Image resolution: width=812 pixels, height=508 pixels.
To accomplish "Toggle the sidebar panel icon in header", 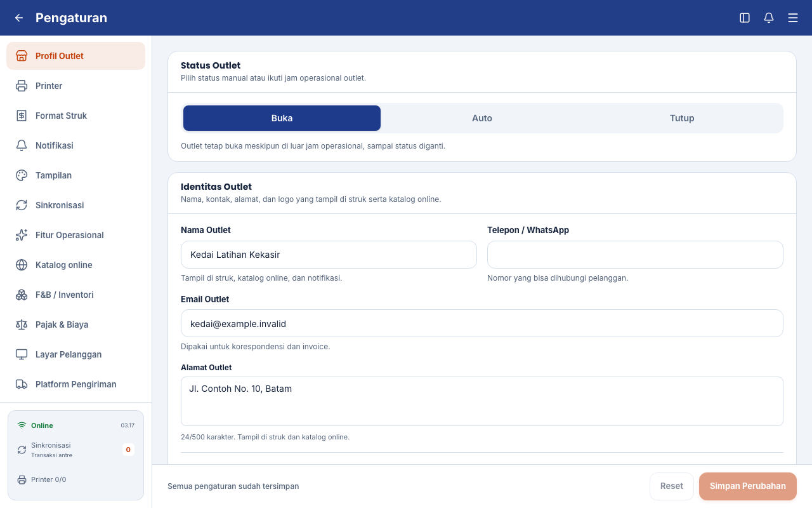I will pyautogui.click(x=745, y=18).
